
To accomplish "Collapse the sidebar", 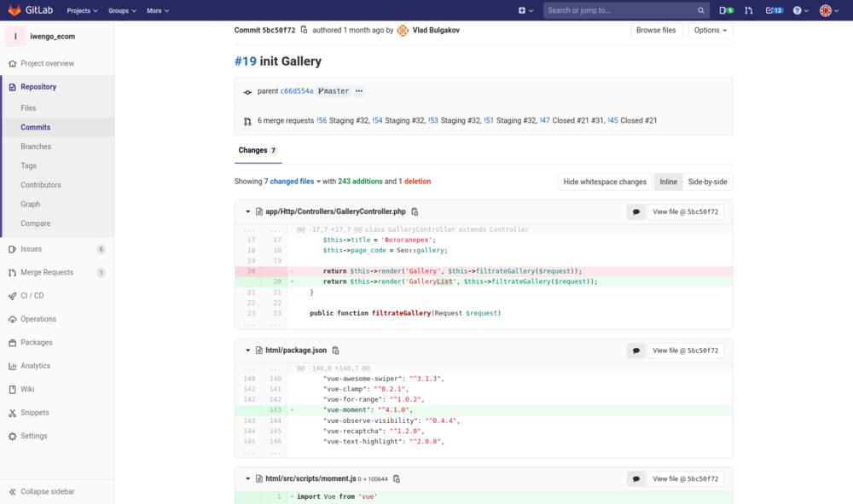I will coord(47,491).
